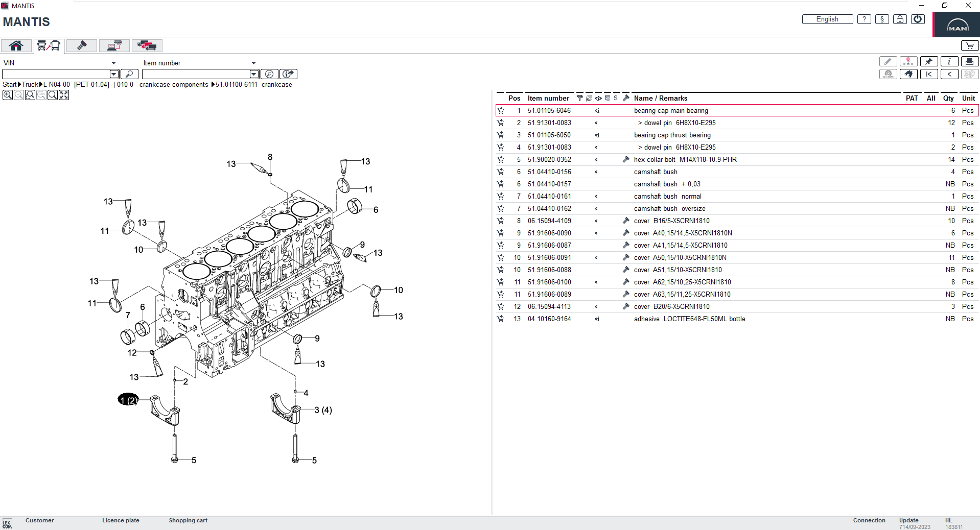Screen dimensions: 980x530
Task: Add hex collar bolt row to cart
Action: [501, 160]
